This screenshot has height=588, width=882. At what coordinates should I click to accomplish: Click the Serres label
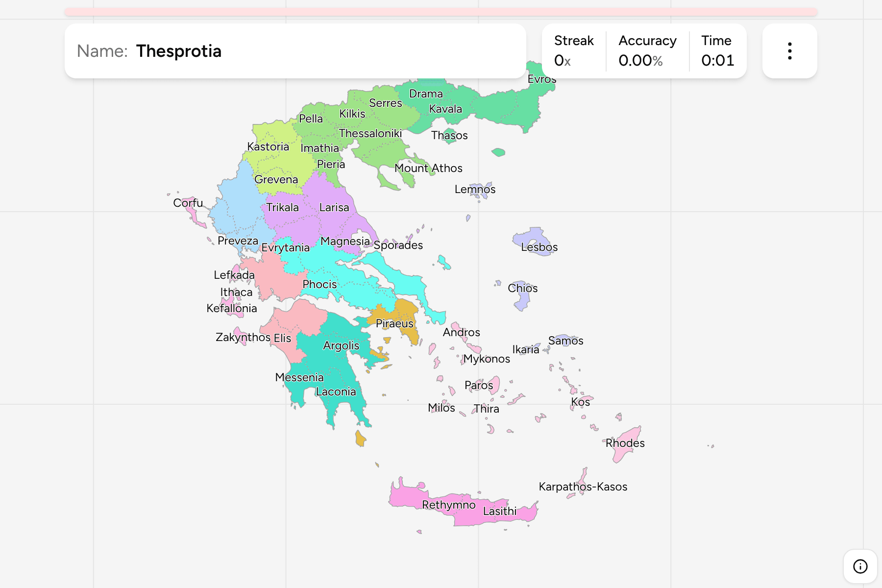(x=385, y=103)
